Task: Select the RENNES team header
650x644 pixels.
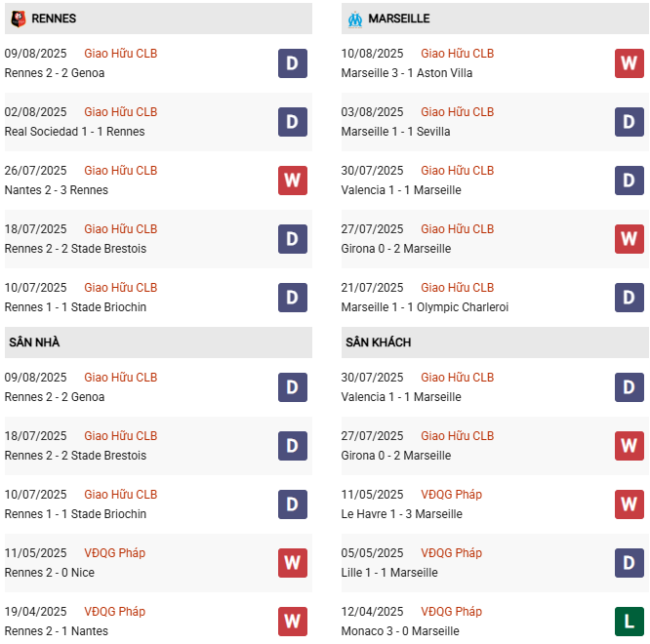Action: pyautogui.click(x=54, y=19)
